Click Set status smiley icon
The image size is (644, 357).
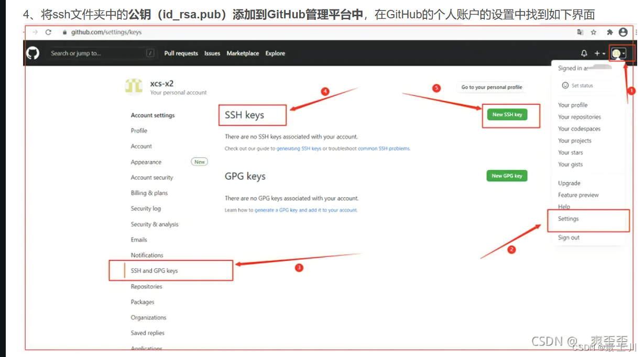pos(565,85)
